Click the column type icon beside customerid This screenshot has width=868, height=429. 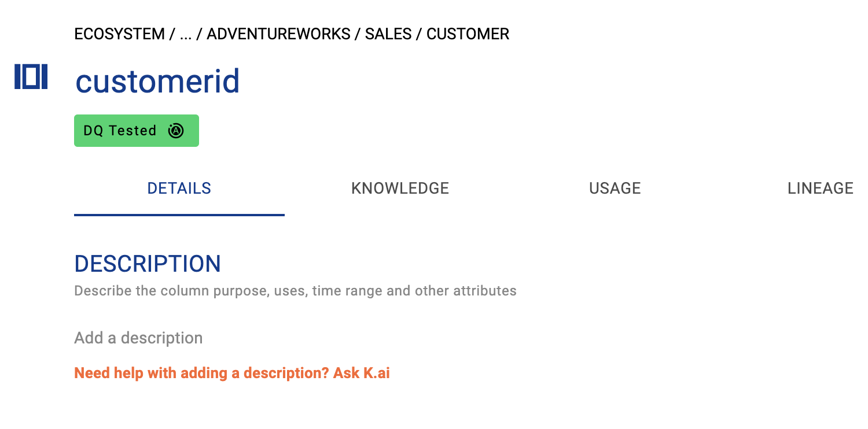pos(31,77)
